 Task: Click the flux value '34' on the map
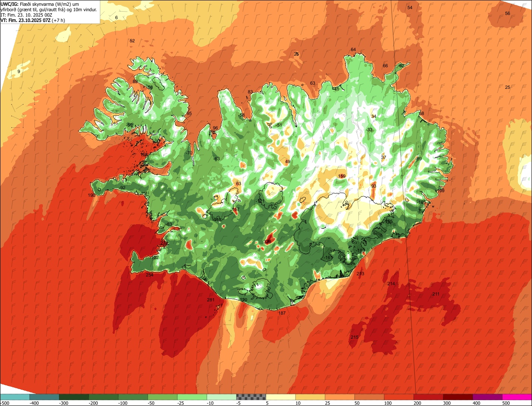click(374, 116)
